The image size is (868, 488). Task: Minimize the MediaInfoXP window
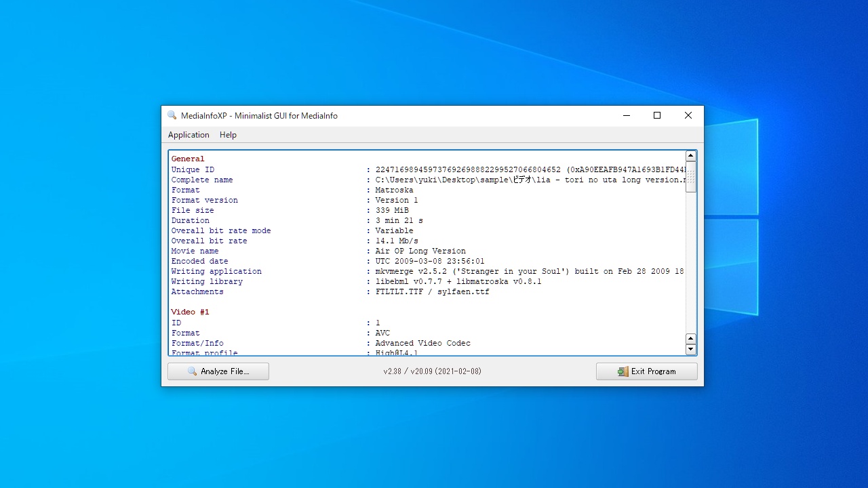pyautogui.click(x=626, y=116)
